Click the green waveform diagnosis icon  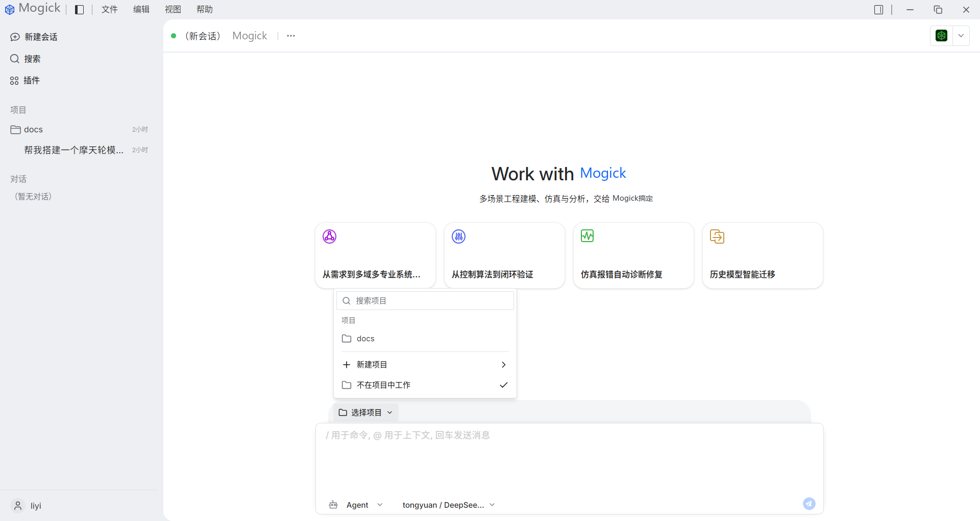pos(587,236)
